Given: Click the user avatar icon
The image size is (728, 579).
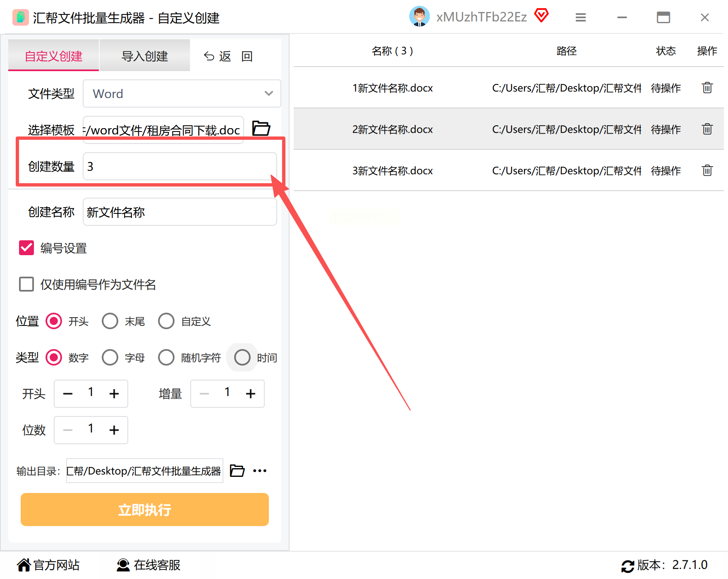Looking at the screenshot, I should [x=419, y=17].
